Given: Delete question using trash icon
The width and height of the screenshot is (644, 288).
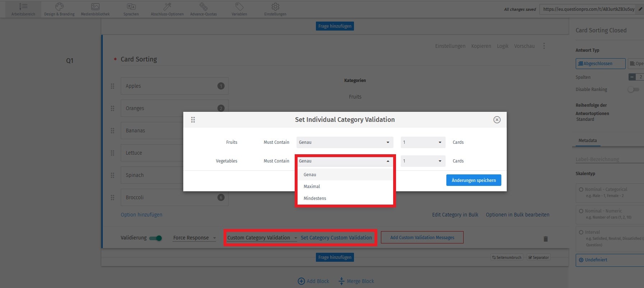Looking at the screenshot, I should (546, 239).
